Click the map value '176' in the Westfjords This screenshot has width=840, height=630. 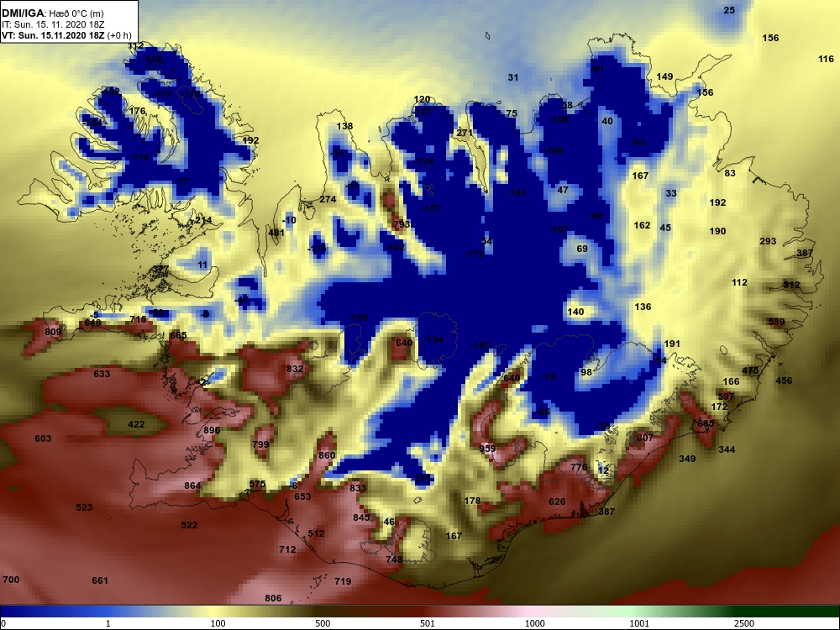[x=137, y=112]
